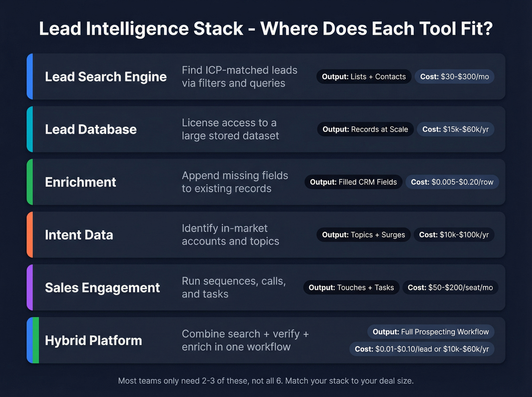Screen dimensions: 532x397
Task: Click the blue accent bar beside Lead Search Engine
Action: [29, 76]
